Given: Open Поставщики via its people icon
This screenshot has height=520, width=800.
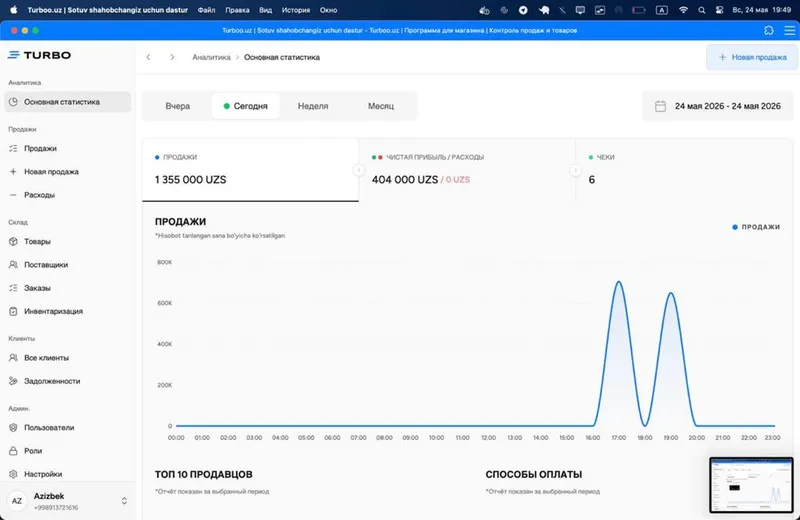Looking at the screenshot, I should [13, 264].
